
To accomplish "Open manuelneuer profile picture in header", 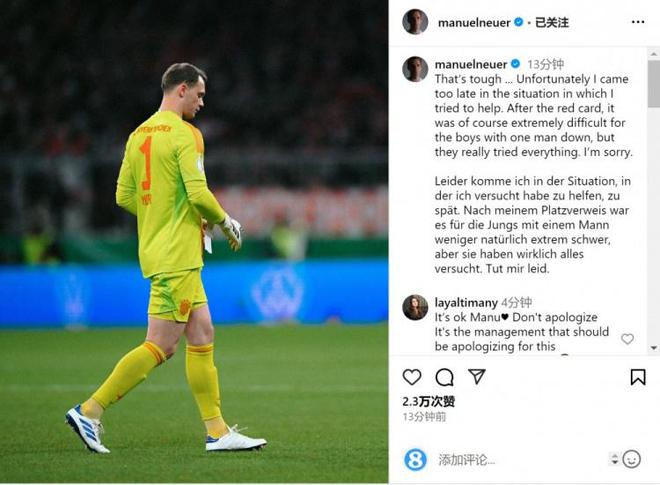I will click(415, 21).
